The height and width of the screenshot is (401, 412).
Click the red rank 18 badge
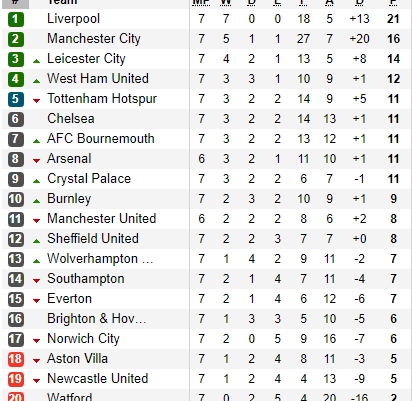point(16,359)
